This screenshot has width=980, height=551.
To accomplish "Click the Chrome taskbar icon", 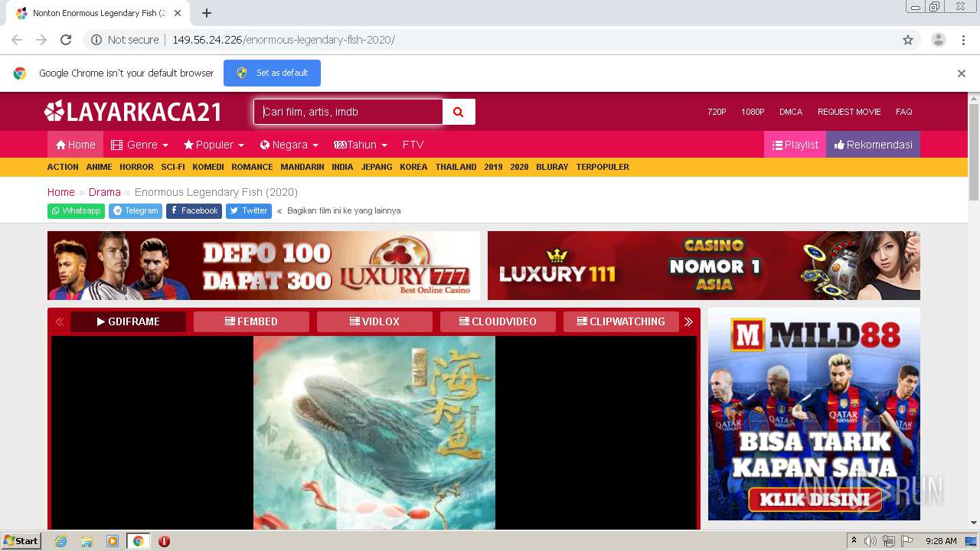I will coord(139,541).
